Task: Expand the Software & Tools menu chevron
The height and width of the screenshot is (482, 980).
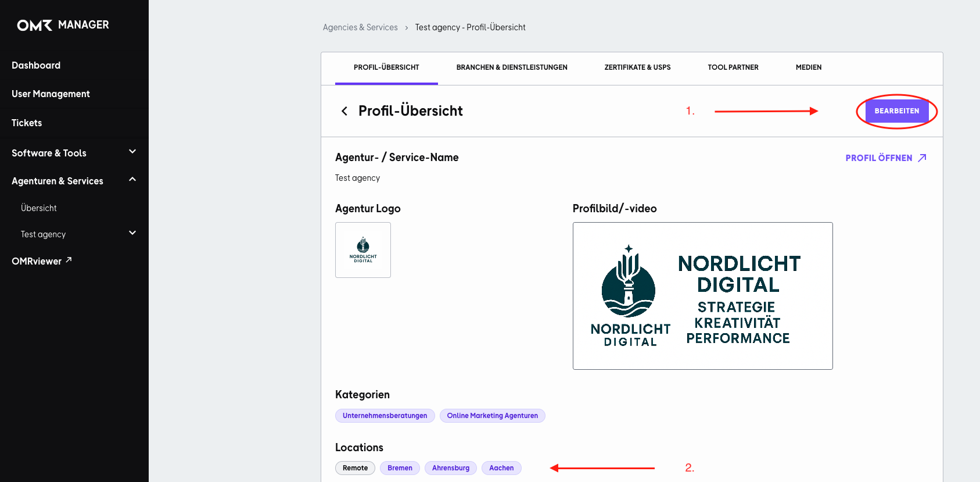Action: pyautogui.click(x=132, y=152)
